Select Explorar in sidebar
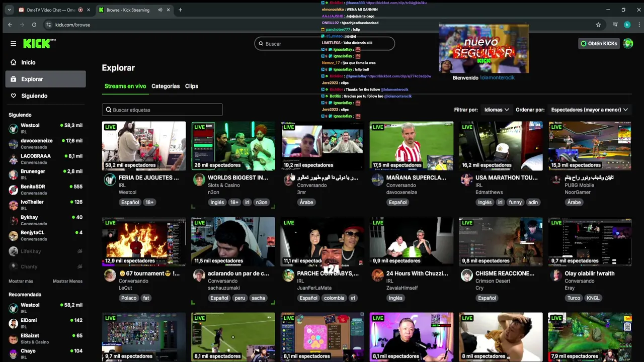The width and height of the screenshot is (644, 362). (x=45, y=79)
